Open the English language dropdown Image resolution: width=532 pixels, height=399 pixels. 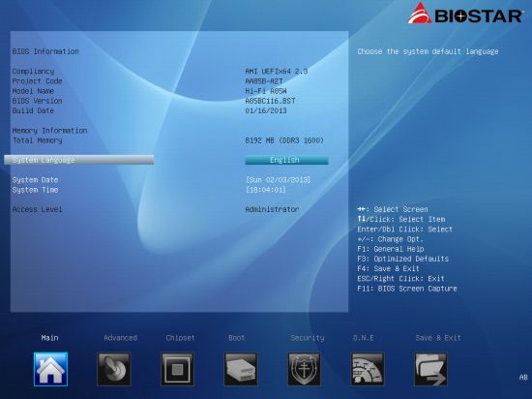[286, 160]
